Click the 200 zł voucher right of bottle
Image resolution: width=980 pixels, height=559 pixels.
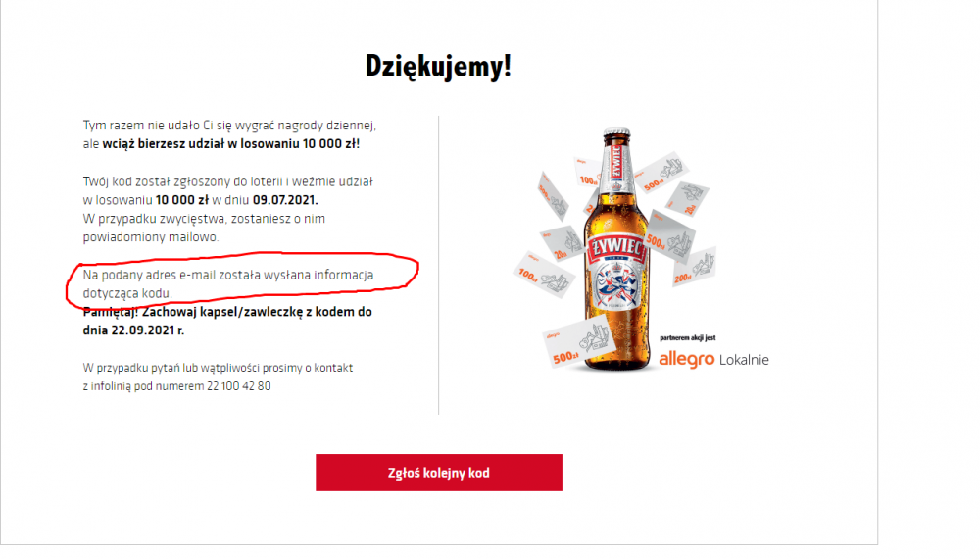tap(694, 269)
